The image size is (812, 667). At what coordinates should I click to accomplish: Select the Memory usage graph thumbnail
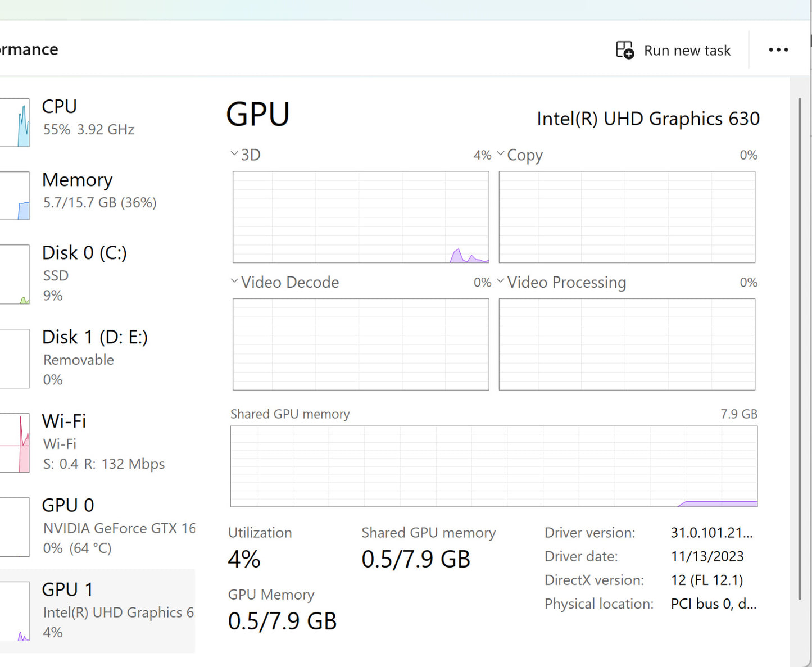(16, 196)
